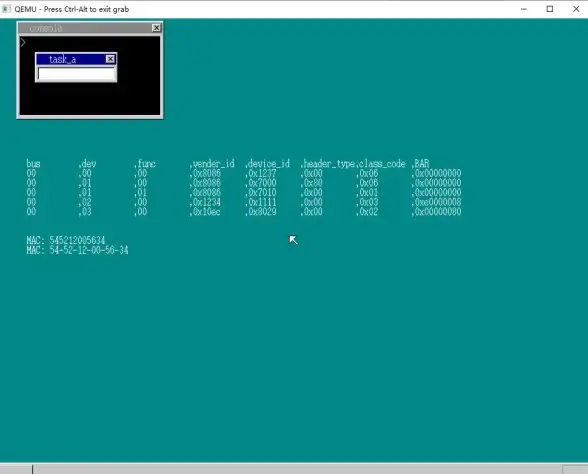Click the MAC 54-52-12-00-56-34 line
The width and height of the screenshot is (588, 474).
point(77,250)
